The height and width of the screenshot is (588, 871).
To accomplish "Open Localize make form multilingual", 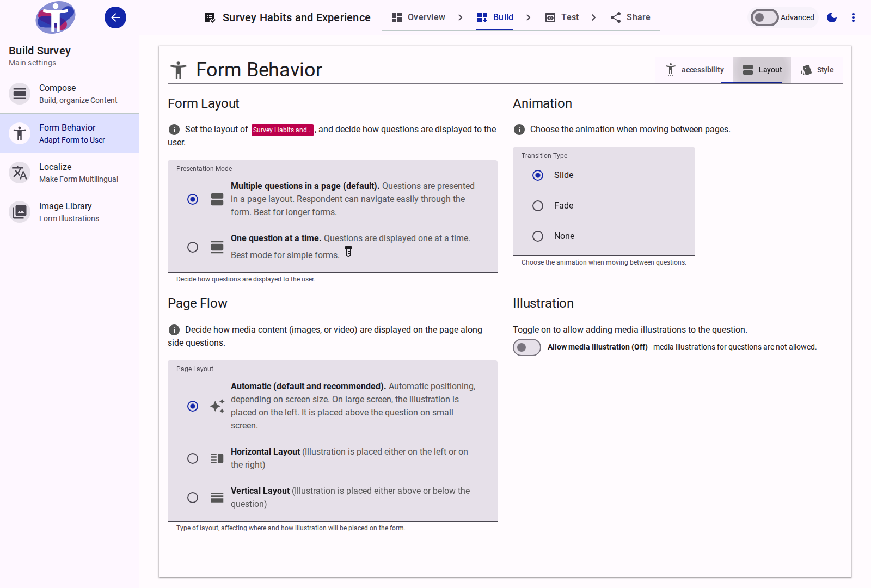I will (70, 173).
